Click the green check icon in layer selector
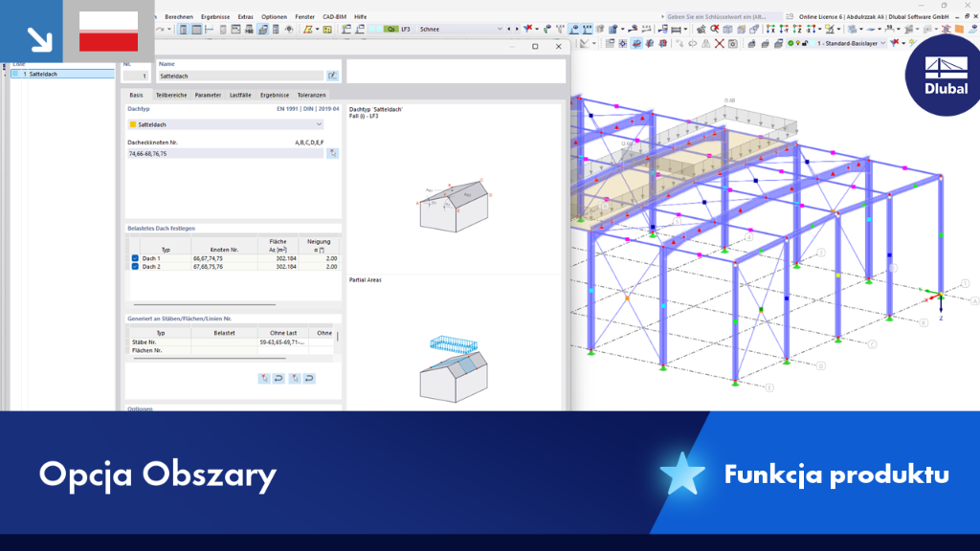The width and height of the screenshot is (980, 551). tap(791, 43)
